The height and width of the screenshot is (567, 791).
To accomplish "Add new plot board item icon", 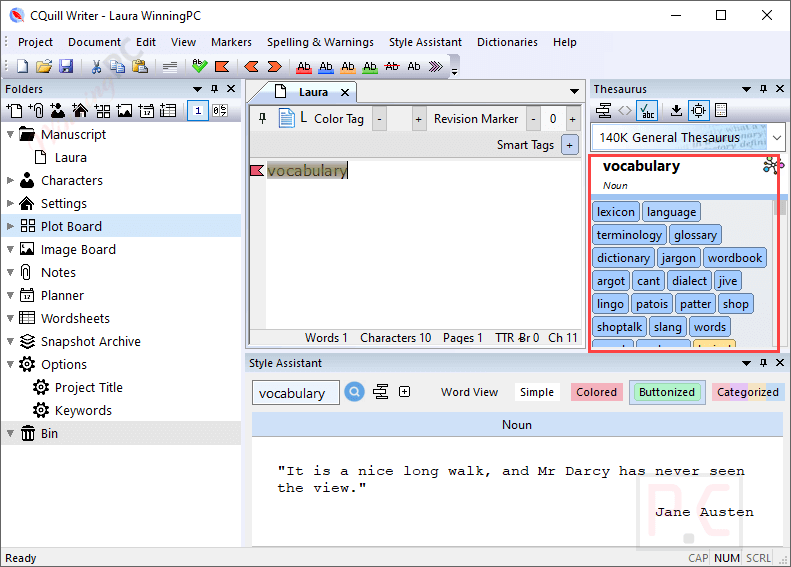I will 102,110.
